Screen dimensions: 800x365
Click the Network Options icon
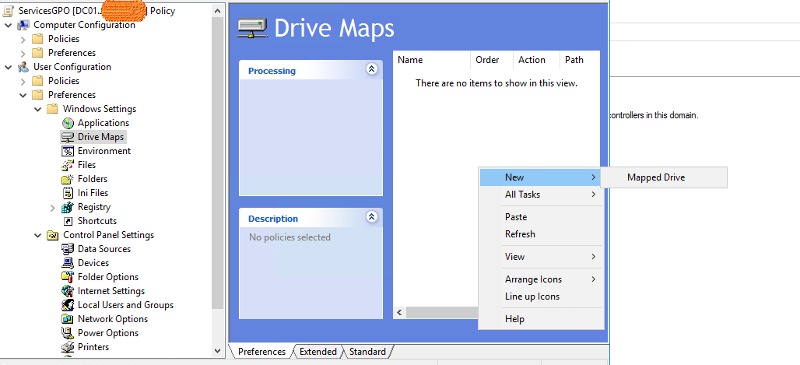tap(68, 319)
